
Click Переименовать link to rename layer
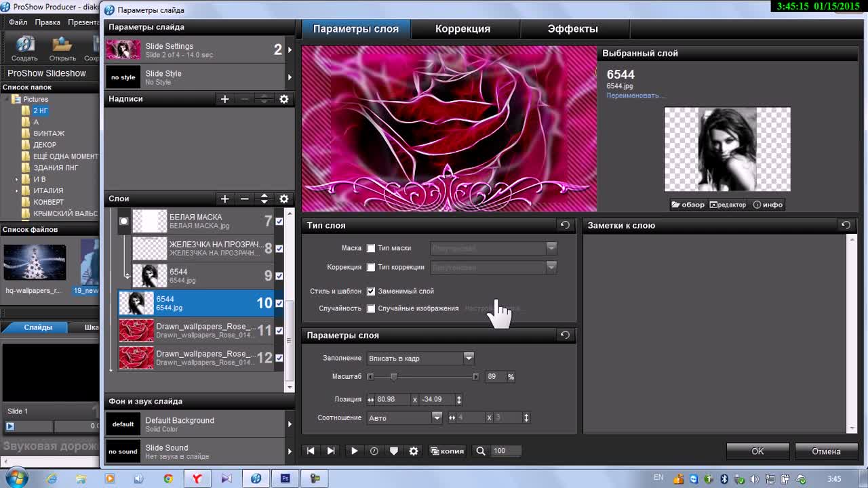(x=635, y=96)
